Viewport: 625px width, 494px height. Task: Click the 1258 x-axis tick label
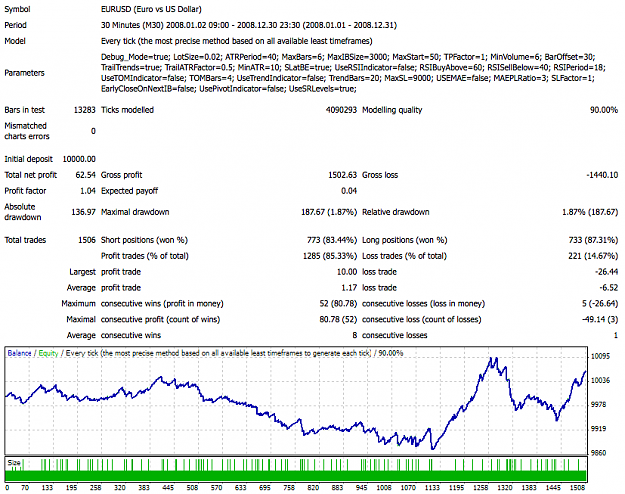tap(481, 488)
